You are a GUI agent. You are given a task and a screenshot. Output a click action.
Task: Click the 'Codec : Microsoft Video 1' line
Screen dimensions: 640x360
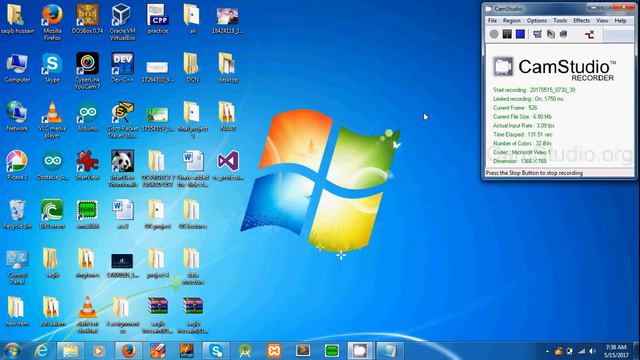[522, 152]
